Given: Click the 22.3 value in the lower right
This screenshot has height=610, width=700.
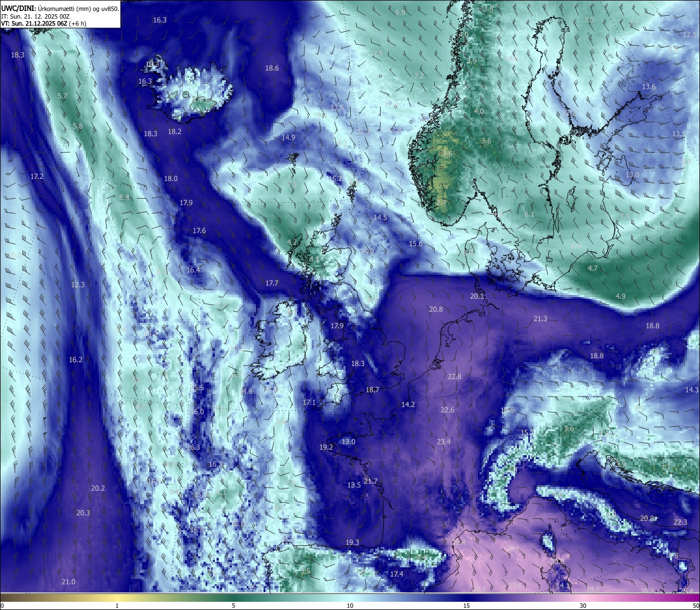Looking at the screenshot, I should coord(680,522).
